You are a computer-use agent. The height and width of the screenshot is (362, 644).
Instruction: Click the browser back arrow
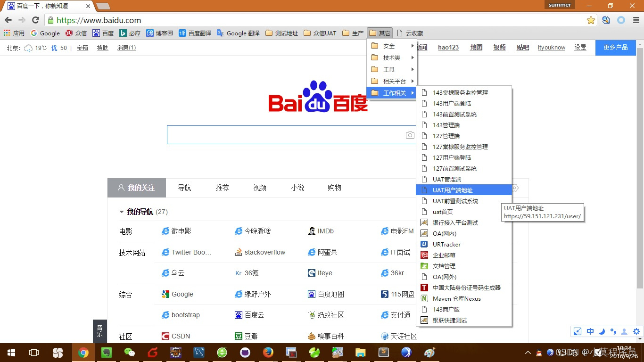(x=8, y=20)
